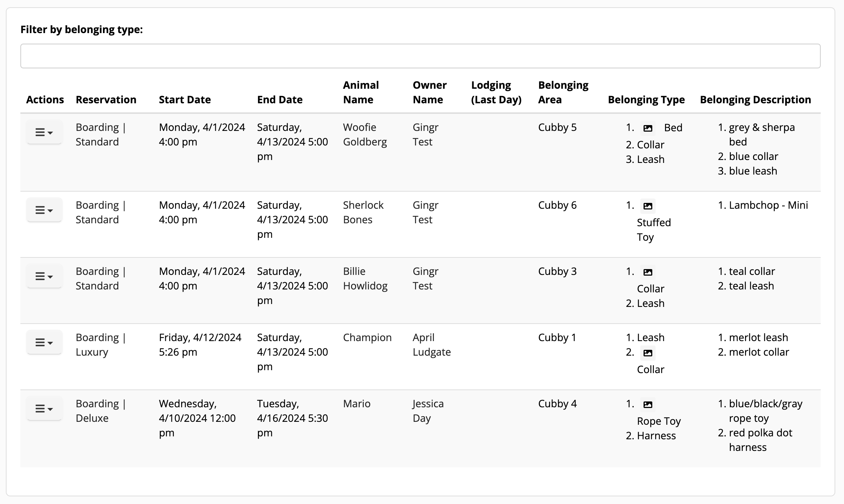Click 'teal leash' description

pyautogui.click(x=751, y=286)
